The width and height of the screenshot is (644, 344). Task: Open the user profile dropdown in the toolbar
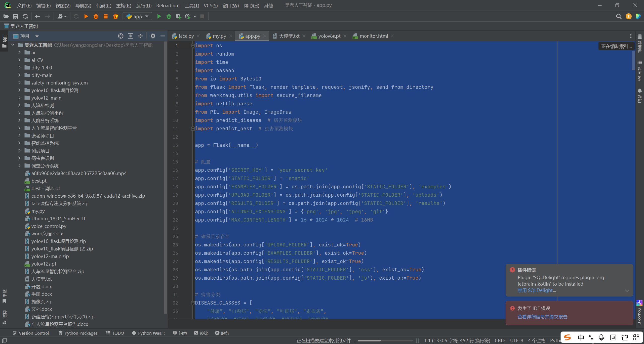tap(62, 16)
